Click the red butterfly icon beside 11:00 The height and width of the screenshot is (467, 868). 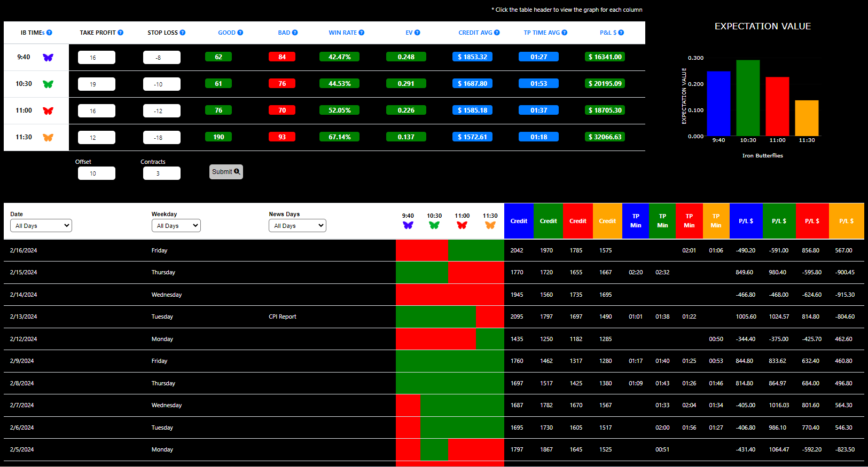(x=48, y=111)
